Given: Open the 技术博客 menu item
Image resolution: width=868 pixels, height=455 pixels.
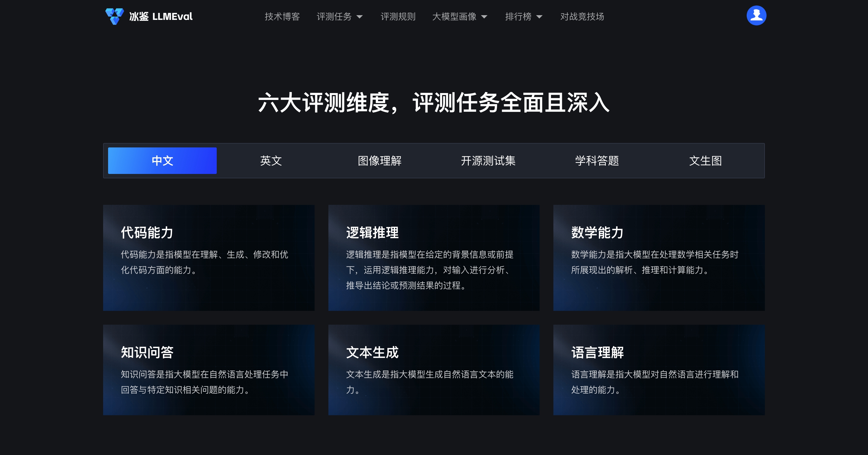Looking at the screenshot, I should [283, 17].
